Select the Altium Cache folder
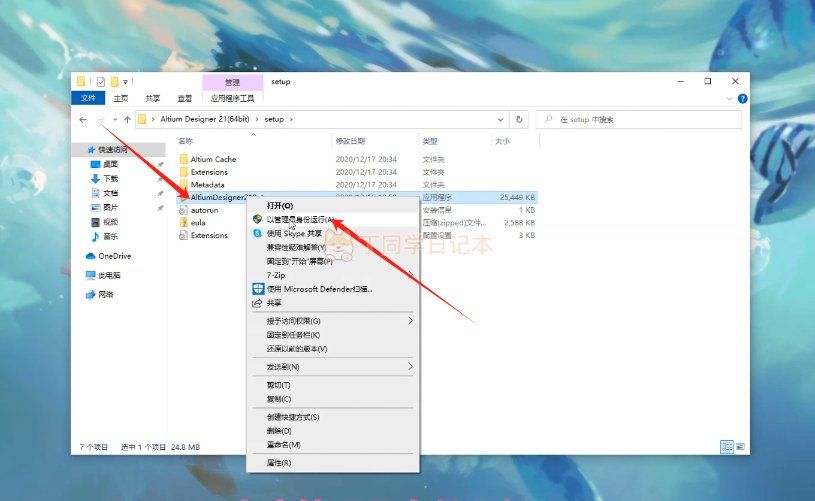815x501 pixels. (x=213, y=159)
